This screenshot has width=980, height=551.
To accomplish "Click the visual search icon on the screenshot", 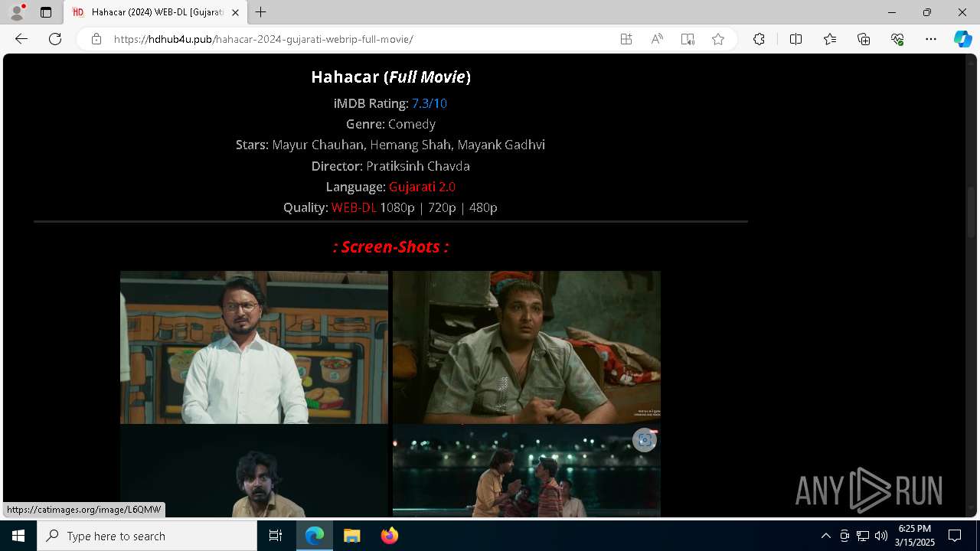I will 645,440.
